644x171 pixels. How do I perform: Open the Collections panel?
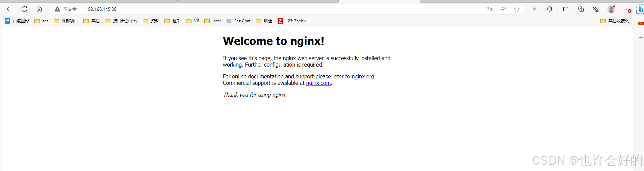click(581, 9)
